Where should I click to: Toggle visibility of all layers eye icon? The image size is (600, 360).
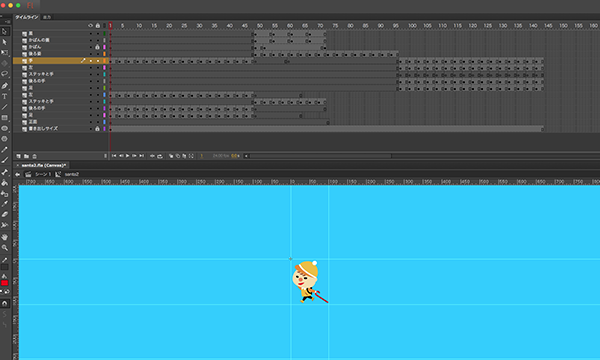[x=90, y=26]
